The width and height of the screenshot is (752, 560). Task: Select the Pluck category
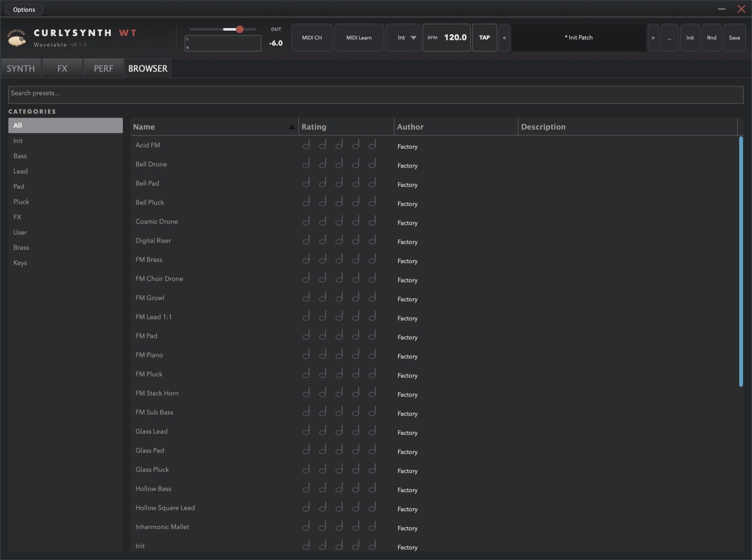pyautogui.click(x=65, y=202)
